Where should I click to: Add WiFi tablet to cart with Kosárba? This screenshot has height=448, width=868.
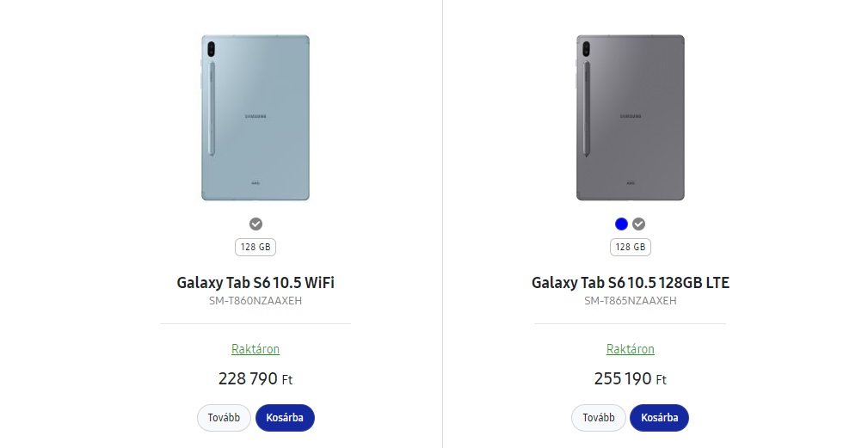tap(285, 418)
